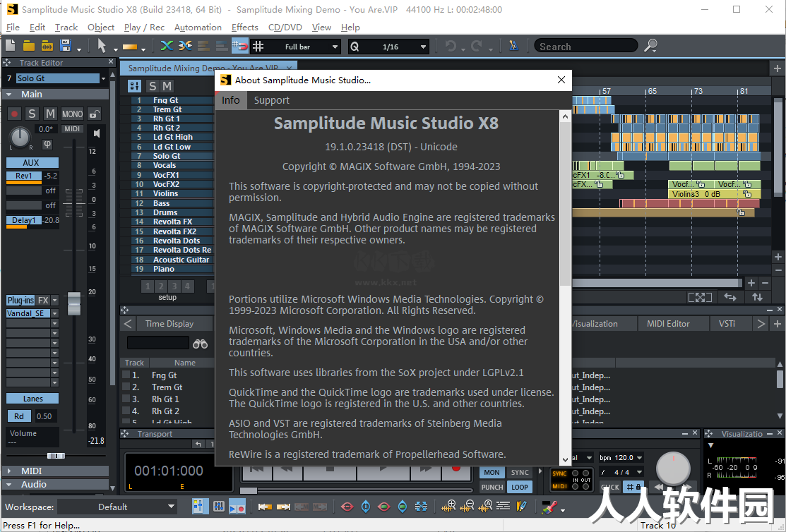Select the universal mouse mode arrow tool
Viewport: 786px width, 532px height.
[102, 46]
